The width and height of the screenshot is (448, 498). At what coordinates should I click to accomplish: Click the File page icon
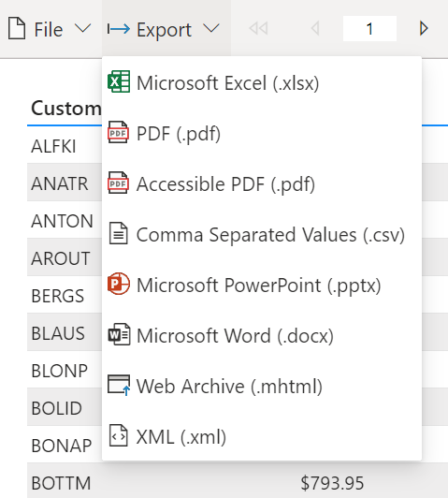(17, 29)
